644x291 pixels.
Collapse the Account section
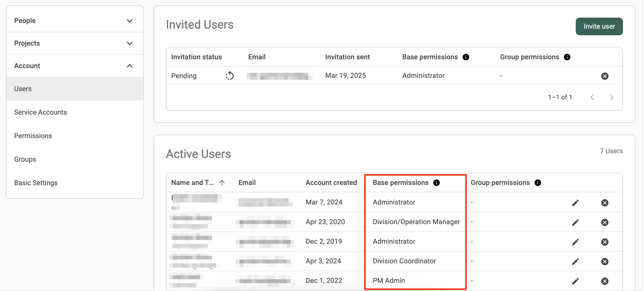pos(75,66)
